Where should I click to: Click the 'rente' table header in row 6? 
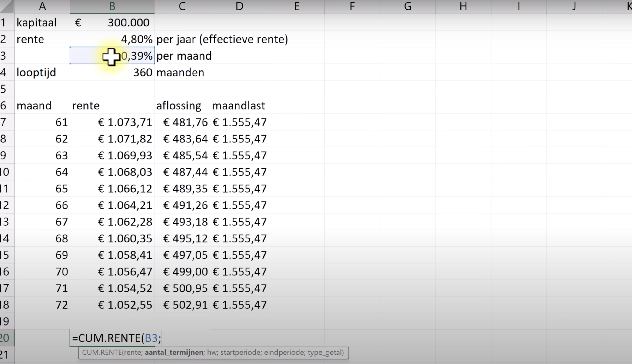click(x=112, y=106)
